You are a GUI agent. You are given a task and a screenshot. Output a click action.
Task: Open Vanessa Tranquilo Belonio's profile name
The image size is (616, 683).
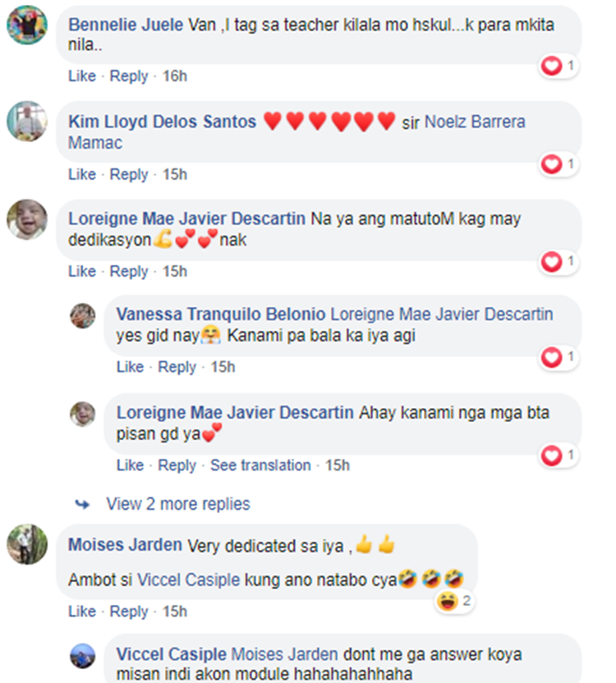point(221,314)
